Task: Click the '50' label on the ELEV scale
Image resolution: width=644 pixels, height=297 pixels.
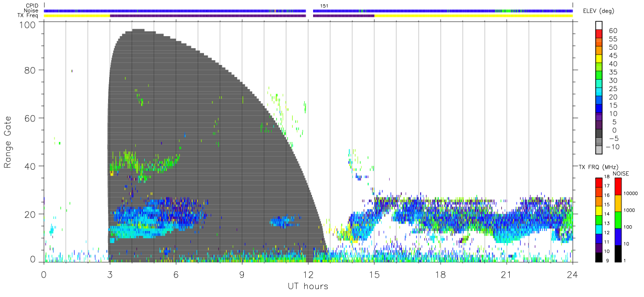Action: coord(612,48)
